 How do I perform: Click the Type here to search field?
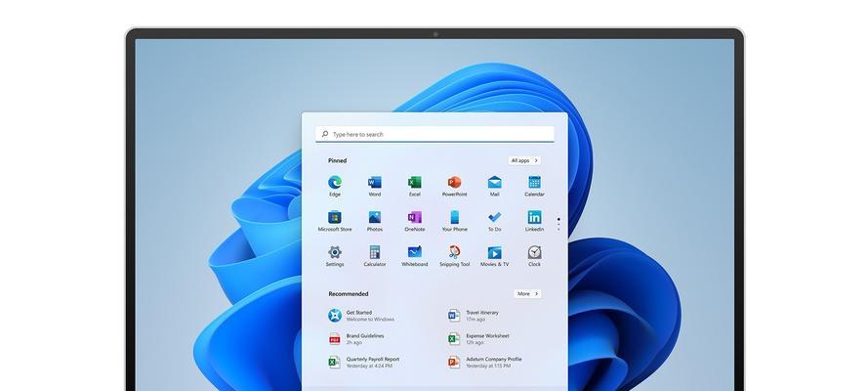434,134
